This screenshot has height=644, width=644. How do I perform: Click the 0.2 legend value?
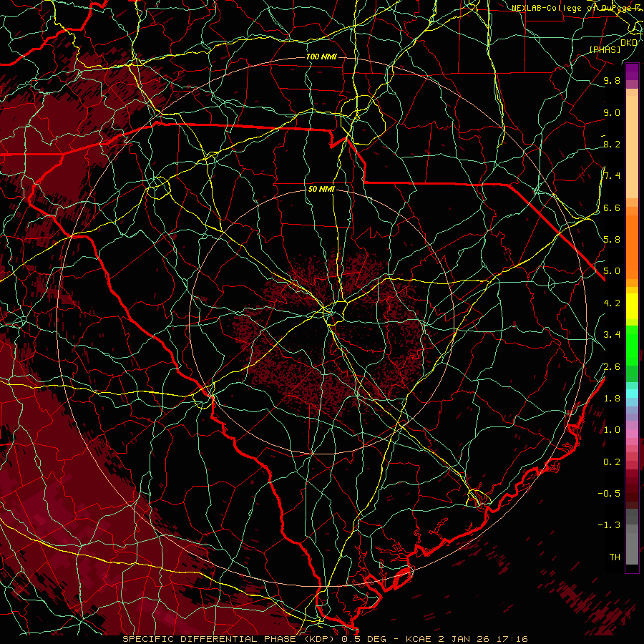[612, 462]
